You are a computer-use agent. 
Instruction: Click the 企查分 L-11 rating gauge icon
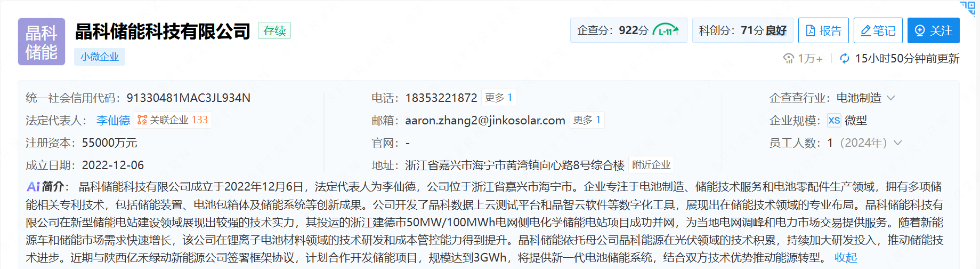pos(666,30)
